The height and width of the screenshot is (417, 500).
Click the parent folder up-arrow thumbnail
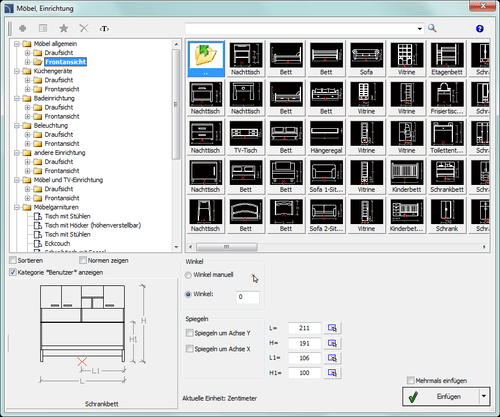206,59
